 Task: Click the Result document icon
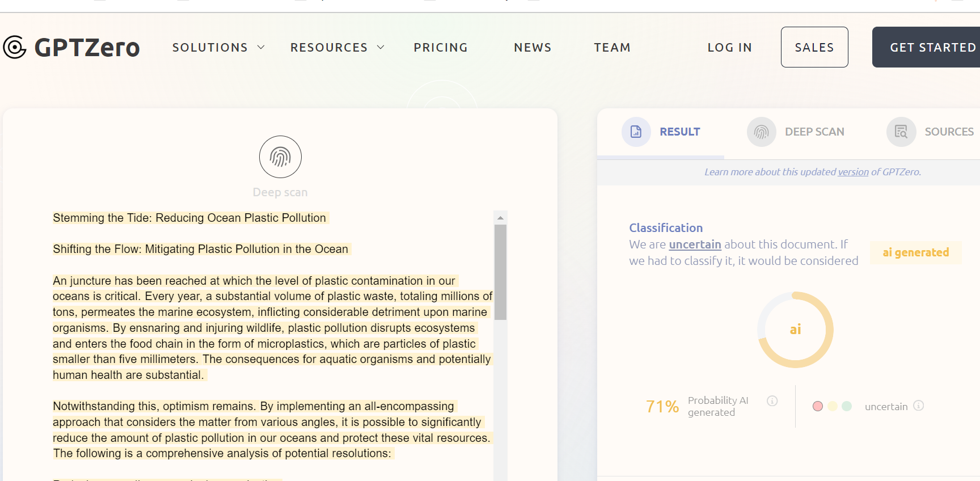(636, 132)
